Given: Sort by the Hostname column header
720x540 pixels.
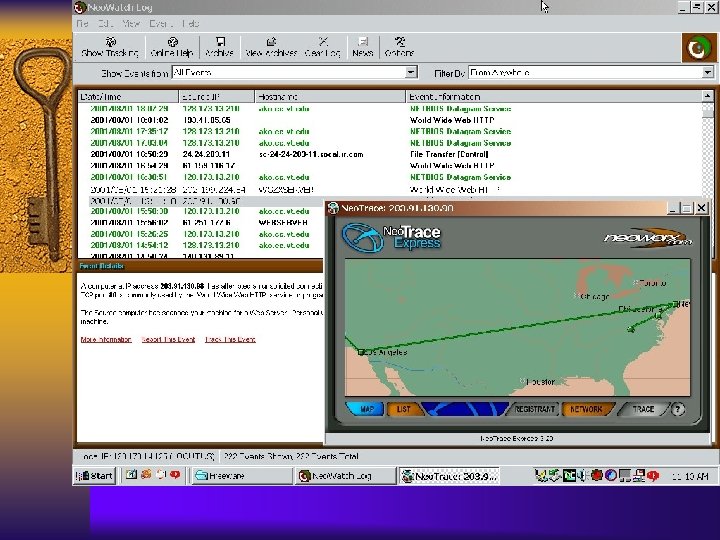Looking at the screenshot, I should coord(330,96).
